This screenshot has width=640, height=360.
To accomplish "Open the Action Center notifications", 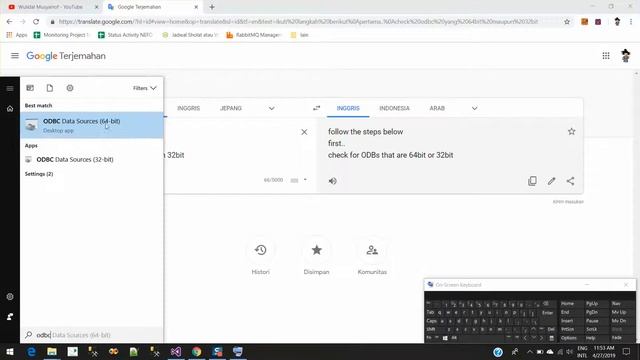I will (x=626, y=351).
